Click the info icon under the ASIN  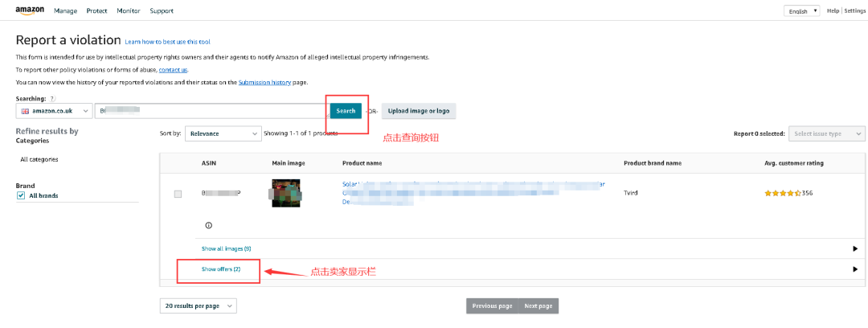[208, 225]
